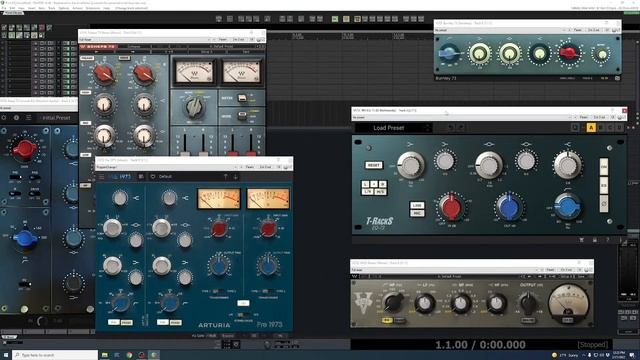Select L/R mode button on T-RackS EQ-73
The image size is (640, 360).
368,191
